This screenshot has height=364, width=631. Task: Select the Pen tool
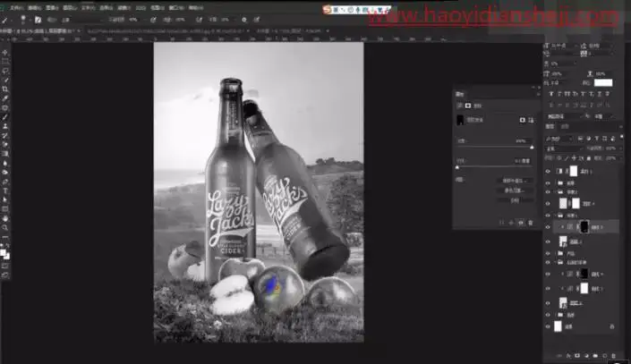[x=5, y=182]
